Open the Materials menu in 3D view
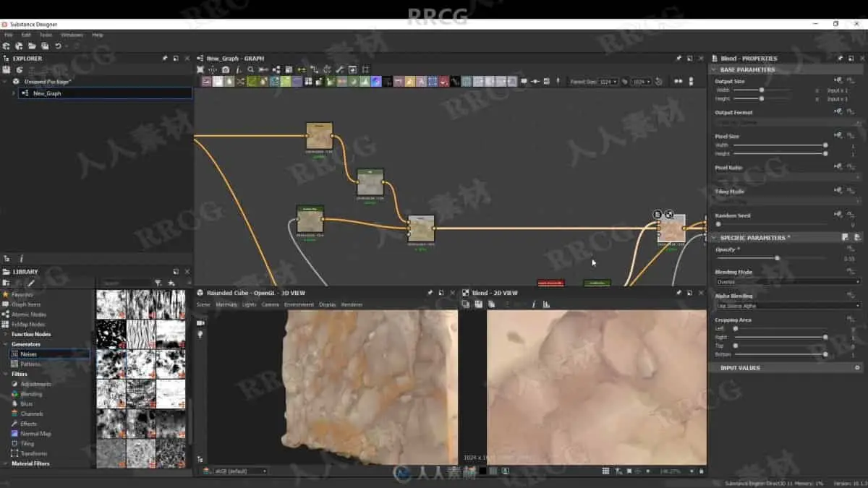 pyautogui.click(x=226, y=304)
